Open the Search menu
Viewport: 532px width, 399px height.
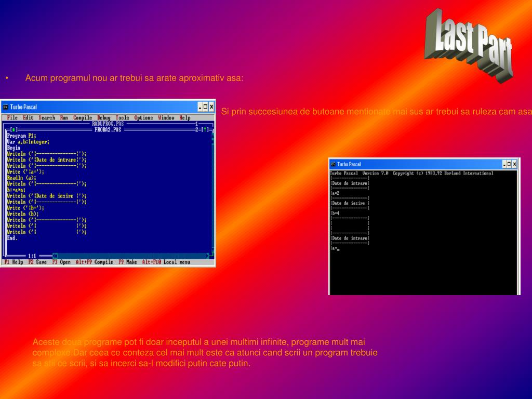pos(46,118)
